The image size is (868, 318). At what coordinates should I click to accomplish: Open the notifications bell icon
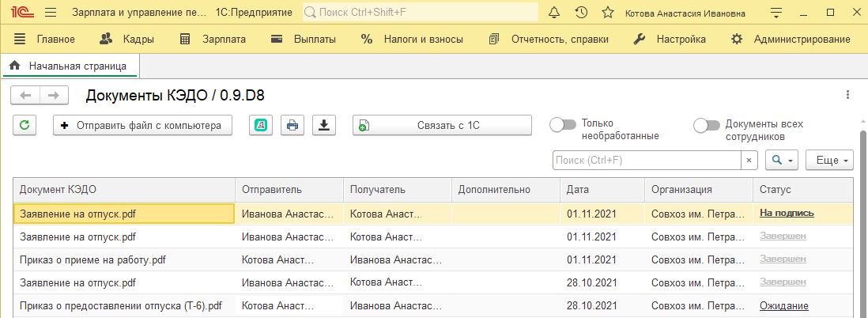coord(554,12)
